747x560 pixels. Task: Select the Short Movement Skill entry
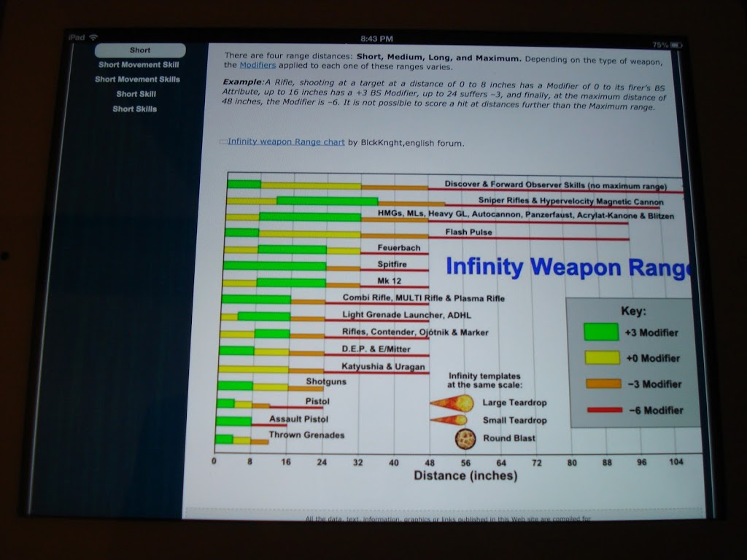coord(139,65)
